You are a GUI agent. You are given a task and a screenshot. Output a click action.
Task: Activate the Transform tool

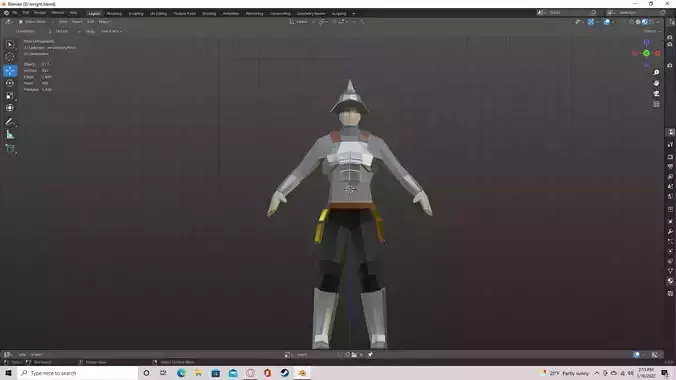10,108
